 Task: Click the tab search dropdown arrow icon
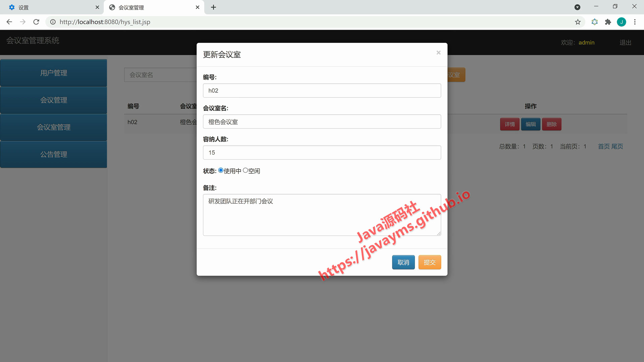[x=577, y=7]
